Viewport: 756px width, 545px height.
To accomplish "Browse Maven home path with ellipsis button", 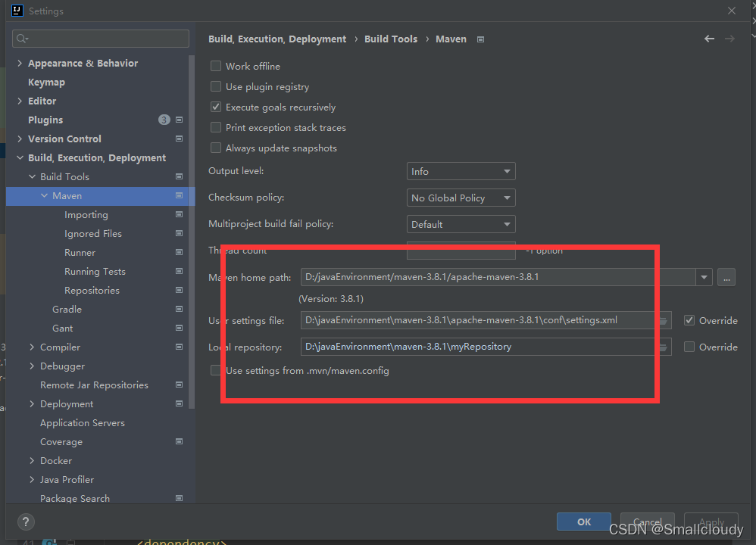I will pyautogui.click(x=726, y=277).
